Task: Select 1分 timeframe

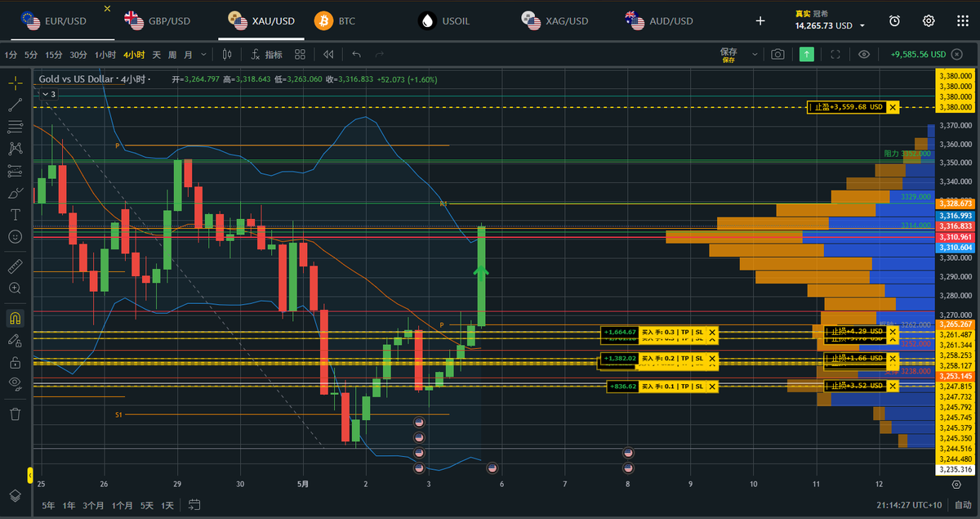Action: pyautogui.click(x=10, y=55)
